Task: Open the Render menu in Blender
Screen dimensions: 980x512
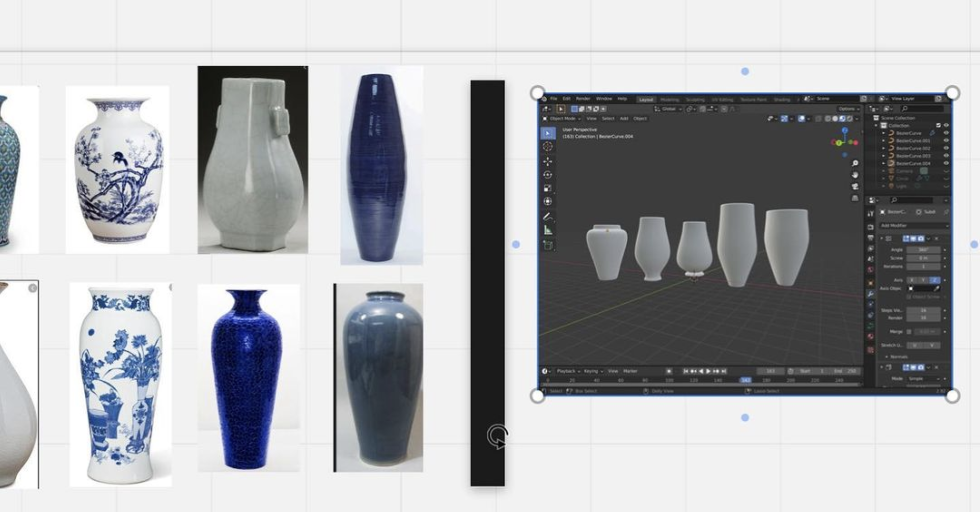Action: point(583,98)
